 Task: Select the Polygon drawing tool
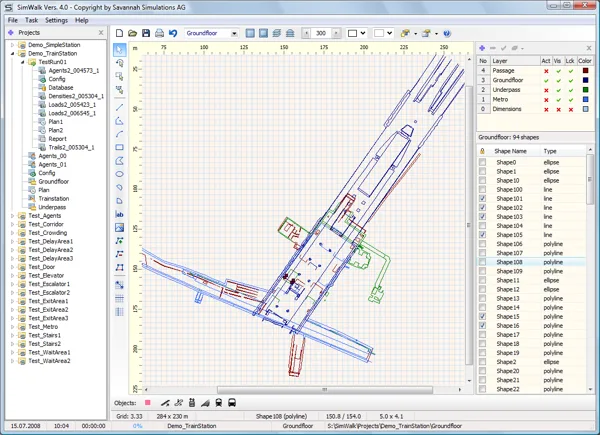[119, 161]
